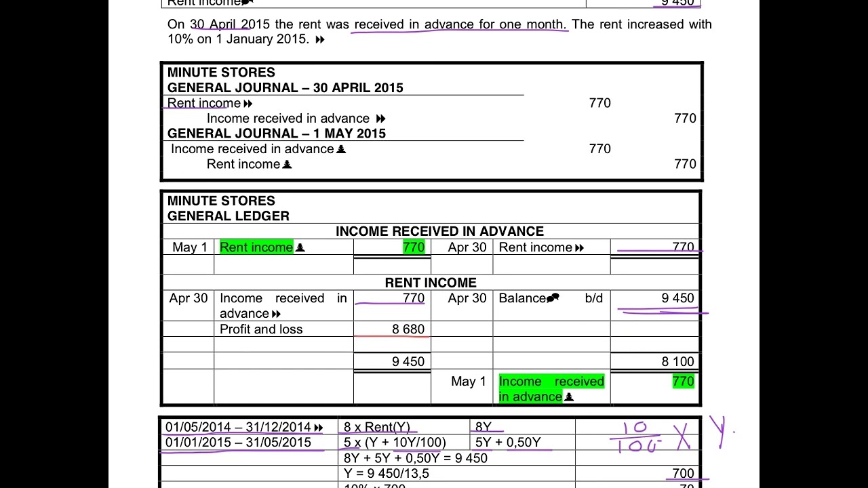
Task: Click the '8Y' cell in the calculation table
Action: [484, 427]
